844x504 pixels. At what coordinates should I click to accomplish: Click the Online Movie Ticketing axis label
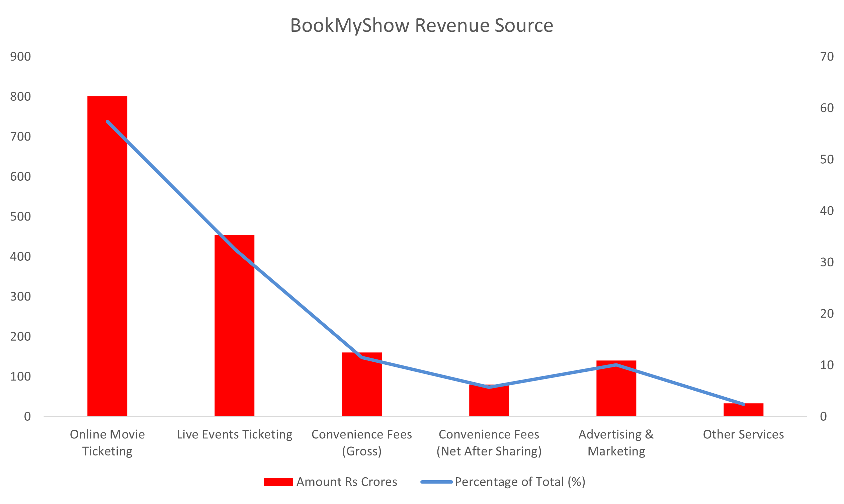tap(107, 442)
